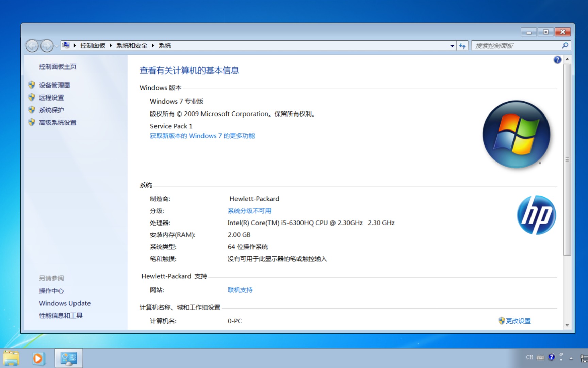Refresh the page with the refresh icon

pos(462,46)
